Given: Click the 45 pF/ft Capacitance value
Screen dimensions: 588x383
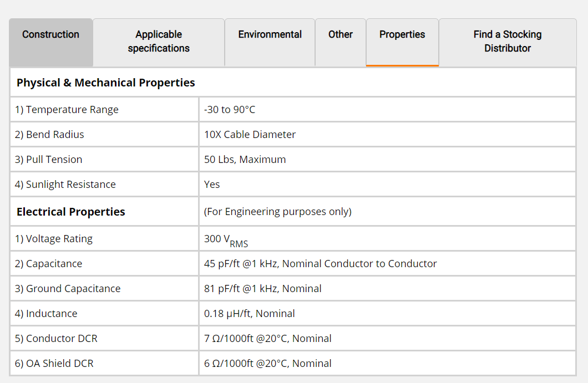Looking at the screenshot, I should 320,264.
